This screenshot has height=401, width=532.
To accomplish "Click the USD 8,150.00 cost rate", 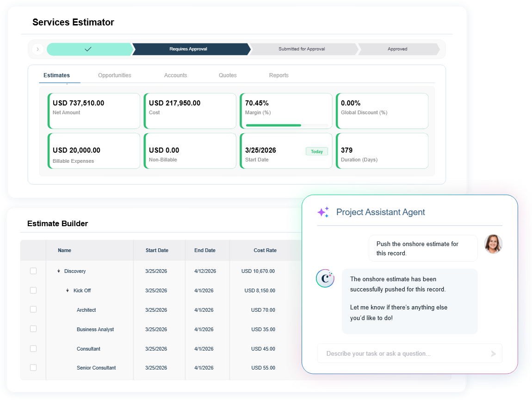I will tap(260, 290).
